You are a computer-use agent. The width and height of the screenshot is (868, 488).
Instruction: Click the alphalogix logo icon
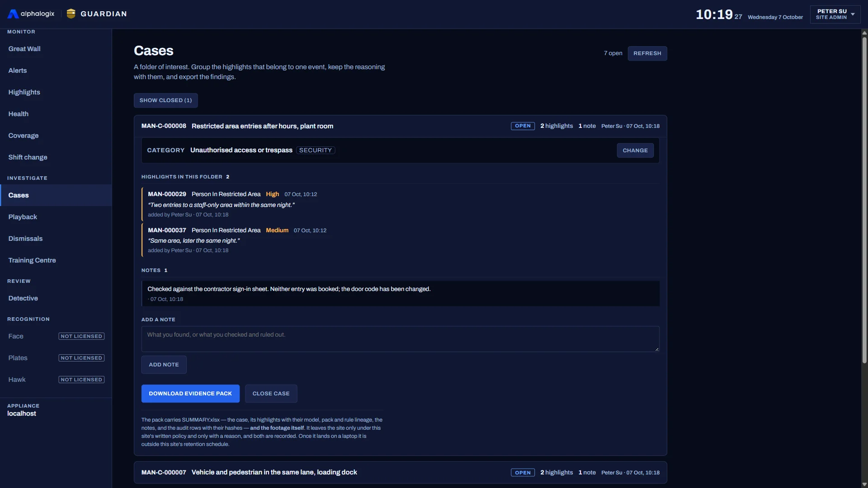(13, 14)
